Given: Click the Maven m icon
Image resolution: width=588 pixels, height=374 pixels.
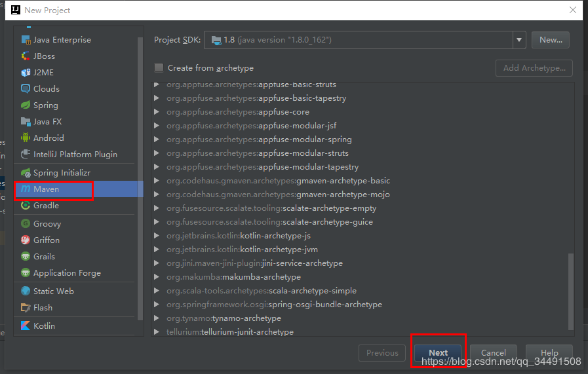Looking at the screenshot, I should pos(26,189).
